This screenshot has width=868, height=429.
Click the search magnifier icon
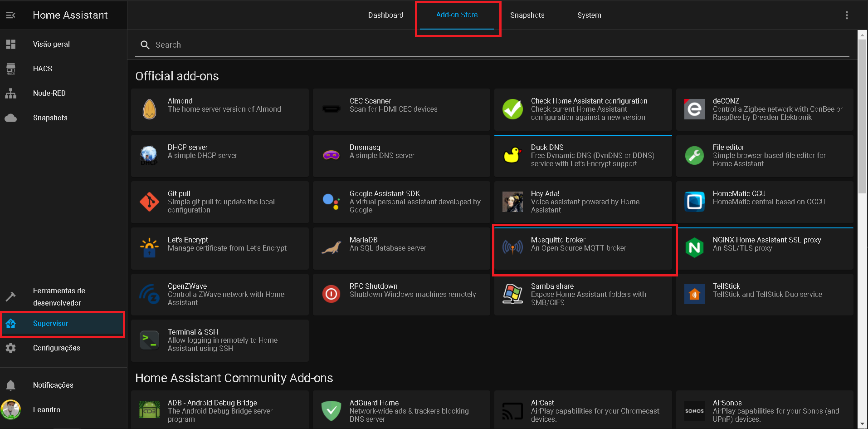tap(145, 45)
